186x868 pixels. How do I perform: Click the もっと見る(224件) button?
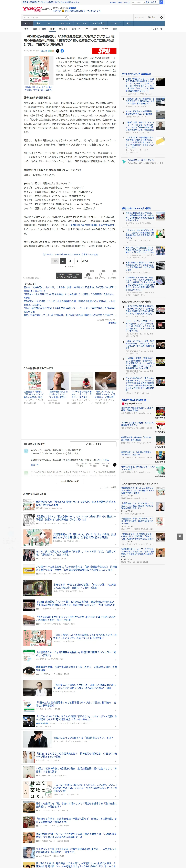[70, 481]
